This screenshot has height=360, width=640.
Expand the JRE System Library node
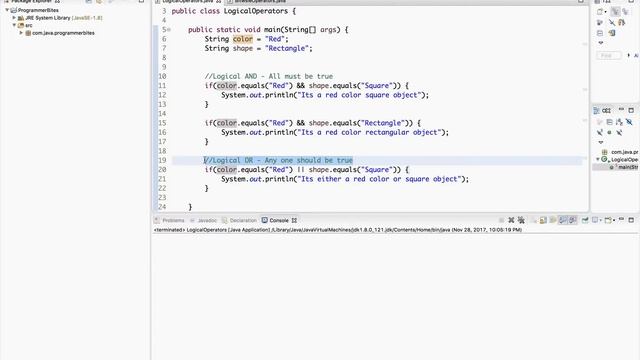point(14,18)
